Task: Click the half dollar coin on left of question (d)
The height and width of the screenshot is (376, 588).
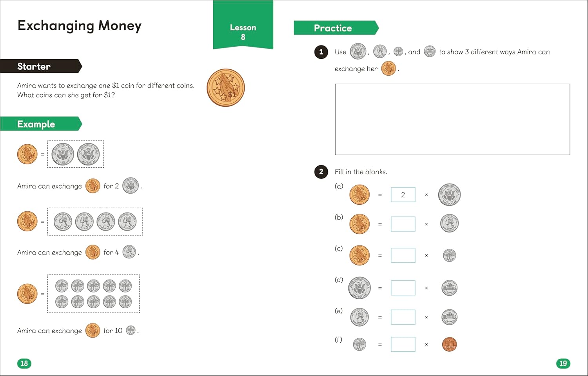Action: click(359, 288)
